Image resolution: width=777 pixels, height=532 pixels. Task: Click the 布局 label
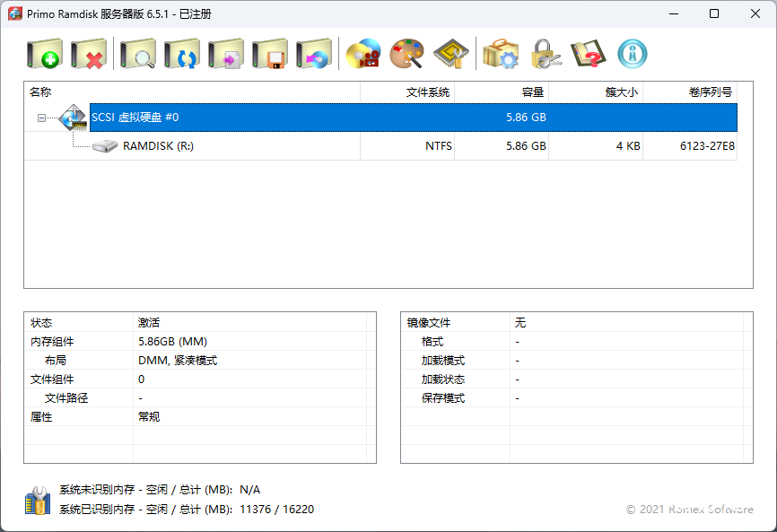pos(56,361)
